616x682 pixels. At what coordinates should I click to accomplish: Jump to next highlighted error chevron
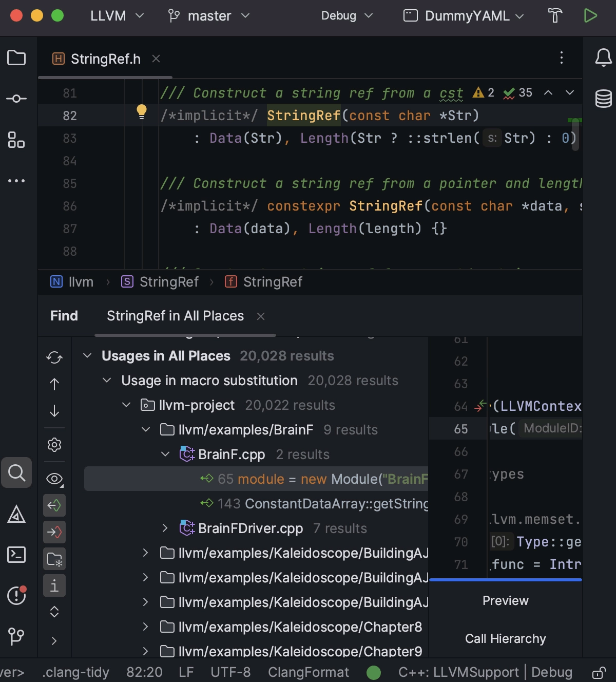click(x=570, y=92)
